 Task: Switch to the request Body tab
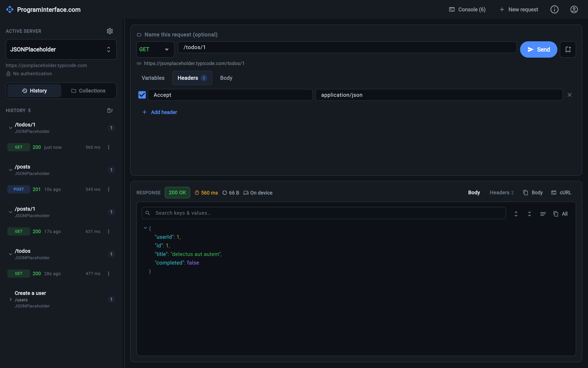coord(226,78)
